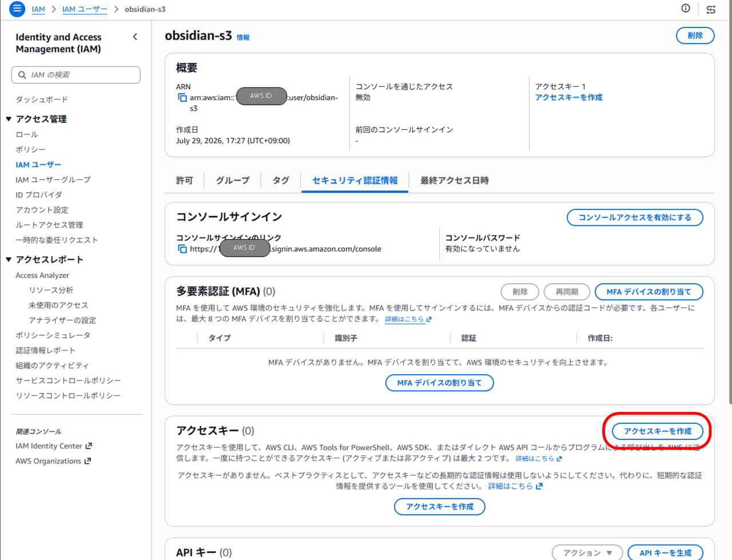This screenshot has width=732, height=560.
Task: Open AWS Organizations external link
Action: pos(53,461)
